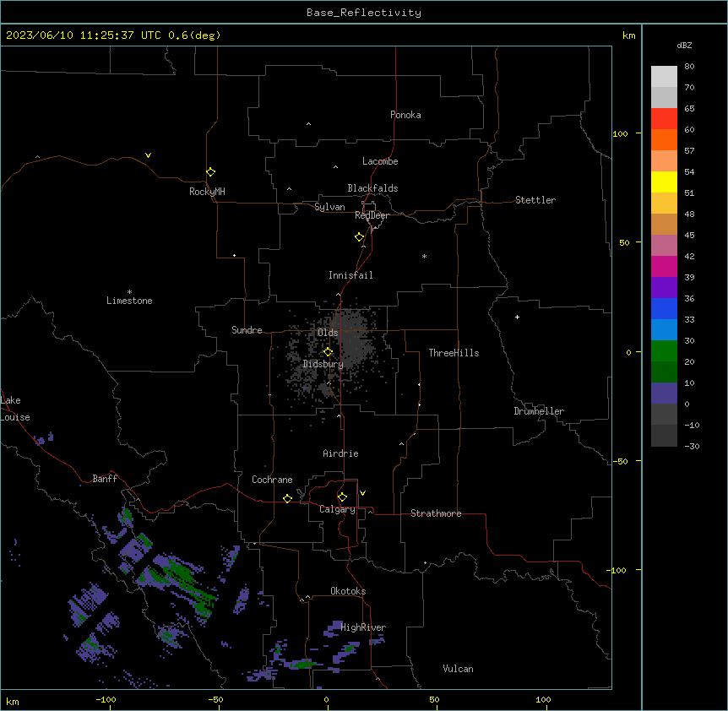The width and height of the screenshot is (728, 711).
Task: Click the ThreeHills label
Action: (x=454, y=353)
